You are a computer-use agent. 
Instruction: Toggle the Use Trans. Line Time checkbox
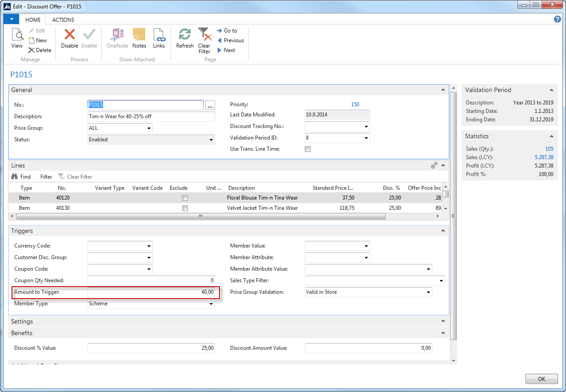tap(307, 149)
